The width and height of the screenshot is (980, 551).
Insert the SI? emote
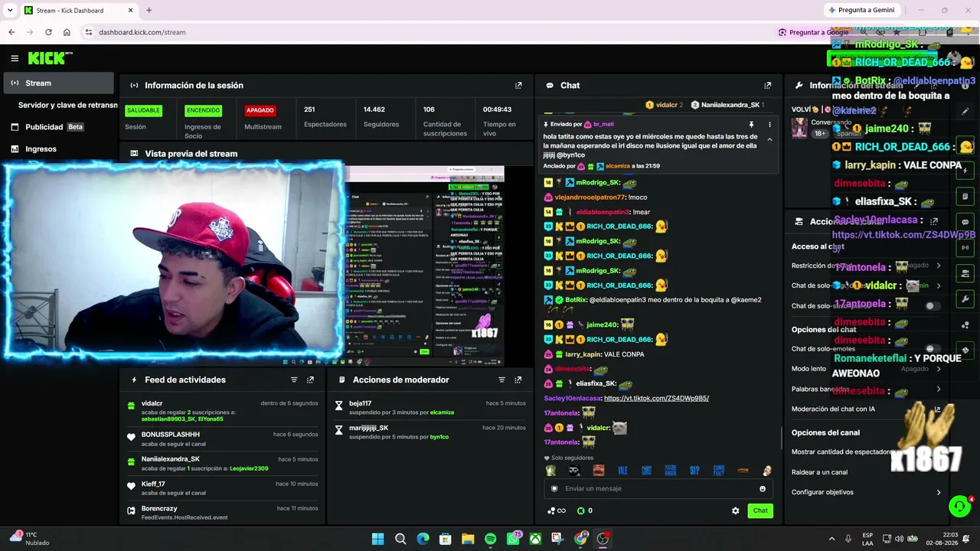point(694,471)
